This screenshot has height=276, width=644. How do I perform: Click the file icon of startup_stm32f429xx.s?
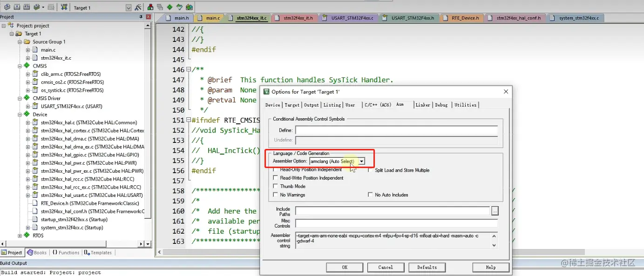point(35,220)
